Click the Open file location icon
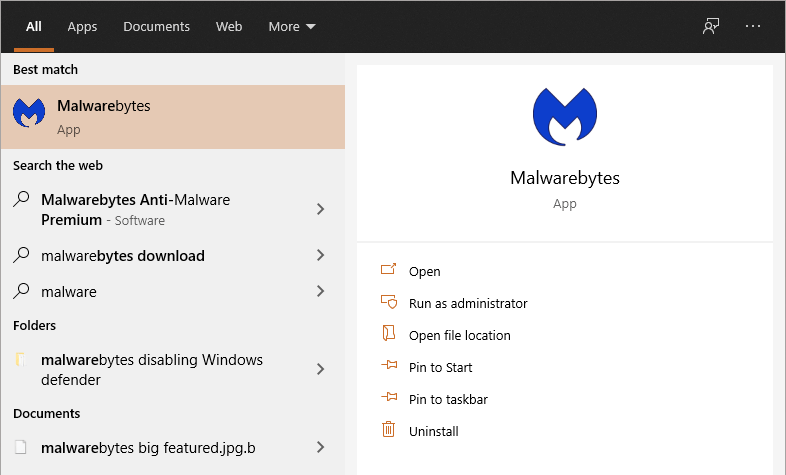This screenshot has height=475, width=786. click(388, 333)
